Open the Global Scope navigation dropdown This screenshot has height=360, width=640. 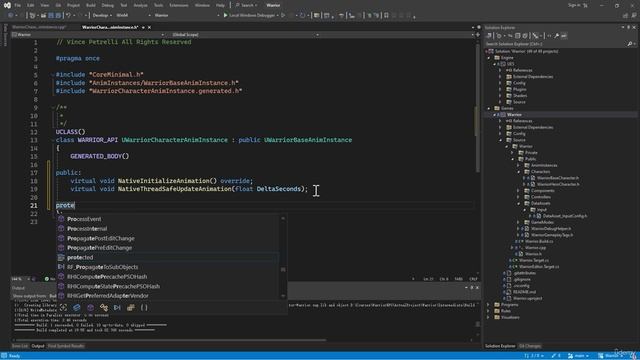[x=246, y=35]
